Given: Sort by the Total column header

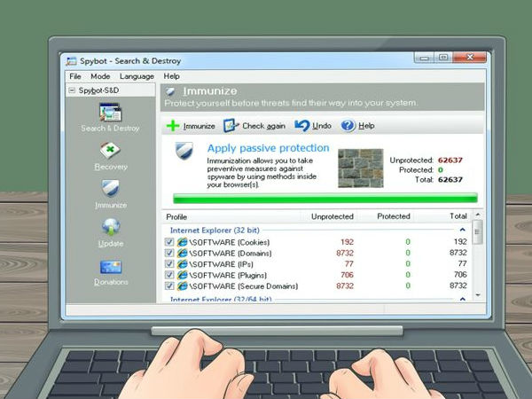Looking at the screenshot, I should click(458, 216).
